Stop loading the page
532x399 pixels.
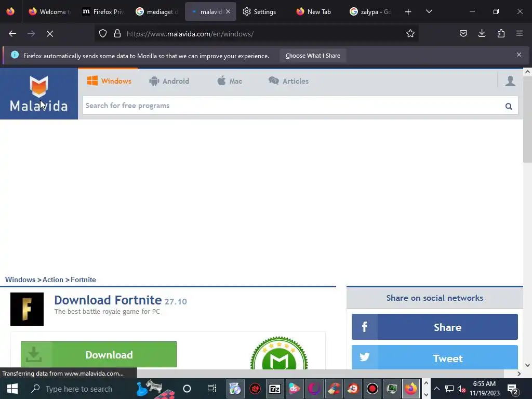(50, 34)
